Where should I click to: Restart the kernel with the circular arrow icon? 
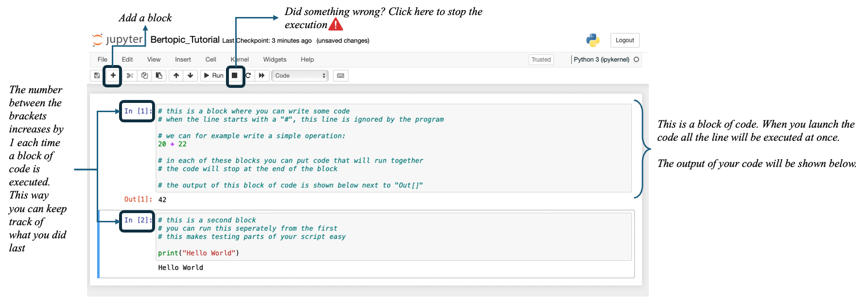(248, 76)
